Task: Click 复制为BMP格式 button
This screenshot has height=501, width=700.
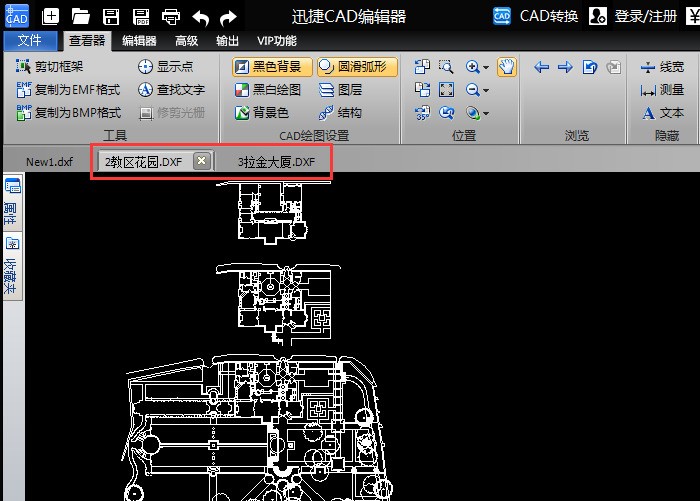Action: (x=68, y=113)
